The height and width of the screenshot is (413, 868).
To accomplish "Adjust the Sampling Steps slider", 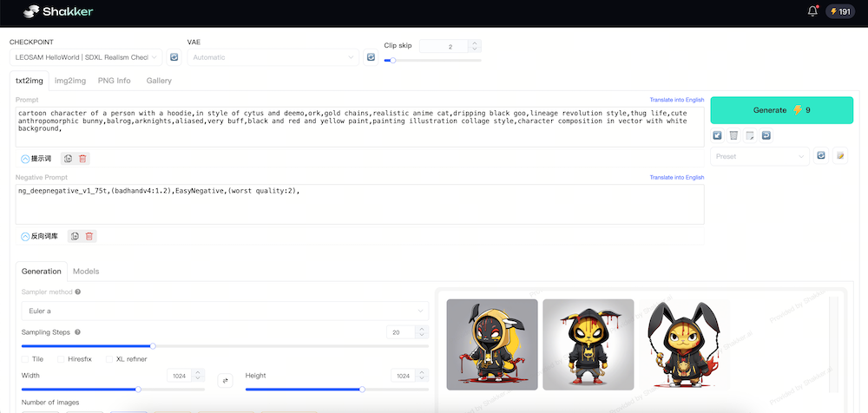I will 225,346.
